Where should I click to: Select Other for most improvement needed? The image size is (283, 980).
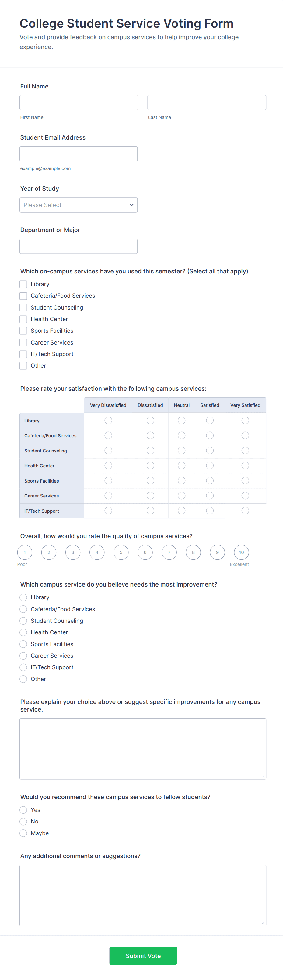pos(23,679)
